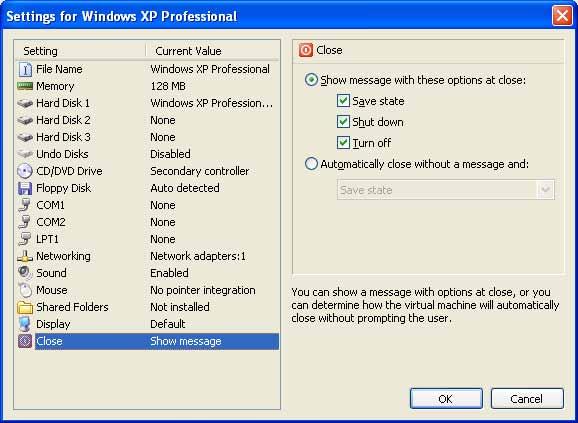The width and height of the screenshot is (578, 423).
Task: Select the CD/DVD Drive row label
Action: 69,171
